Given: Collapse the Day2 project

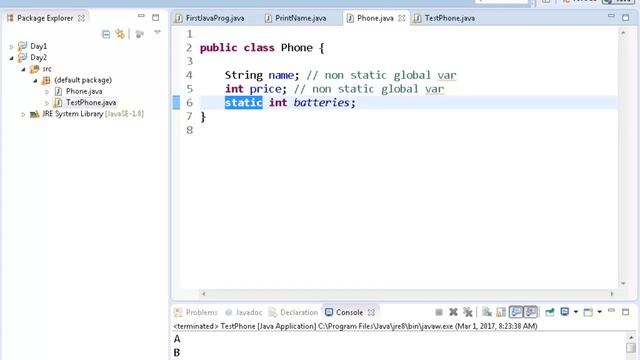Looking at the screenshot, I should coord(11,58).
